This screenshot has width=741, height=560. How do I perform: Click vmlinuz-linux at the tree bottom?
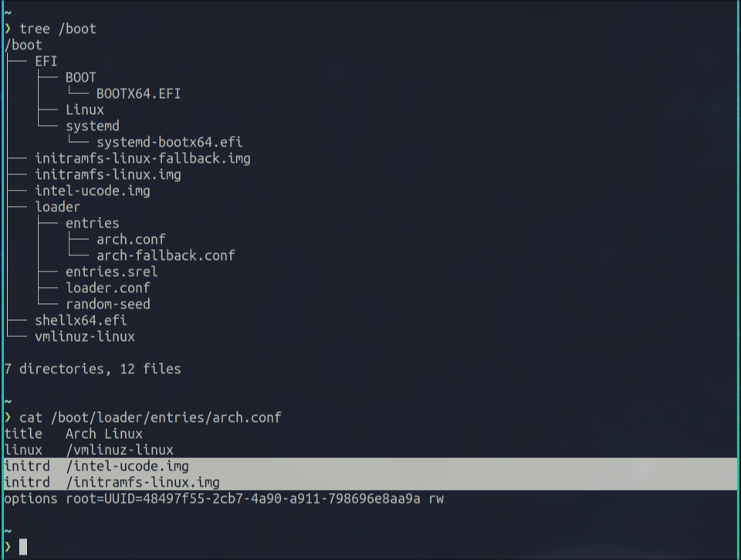click(85, 337)
